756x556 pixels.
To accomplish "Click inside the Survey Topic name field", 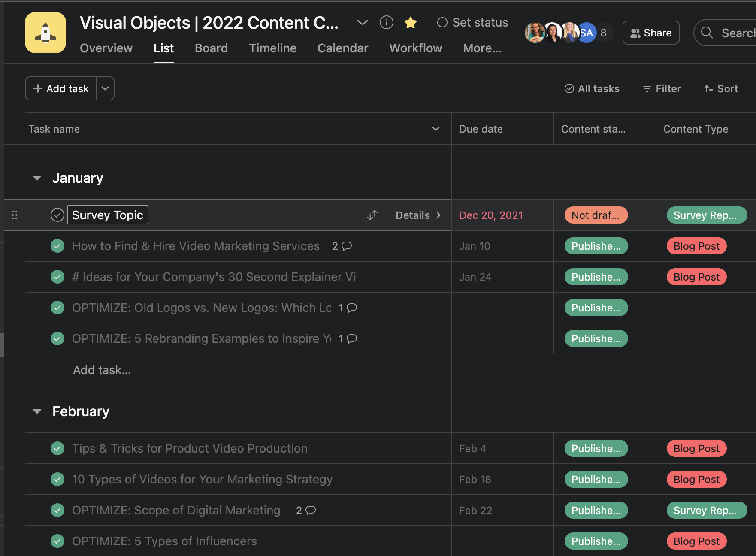I will point(107,215).
